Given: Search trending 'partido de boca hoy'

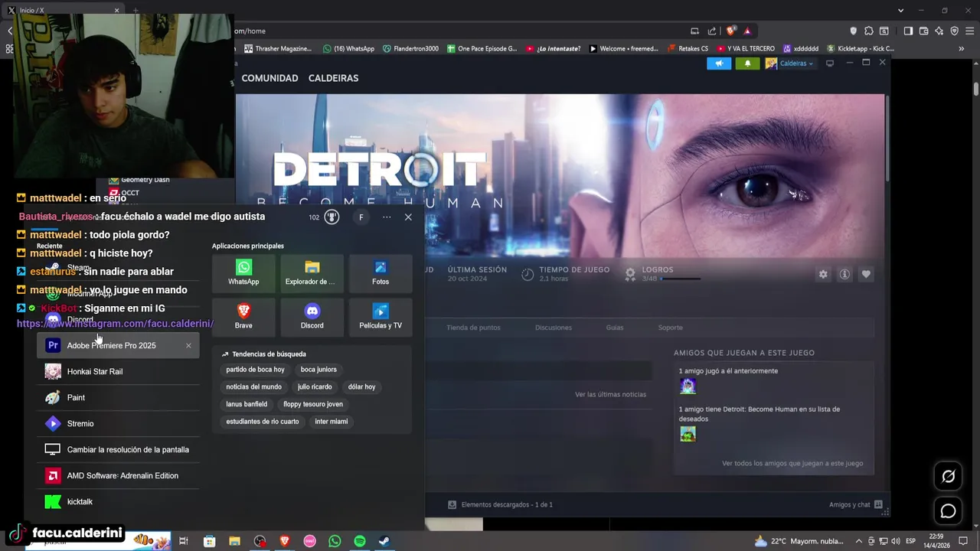Looking at the screenshot, I should [x=255, y=370].
